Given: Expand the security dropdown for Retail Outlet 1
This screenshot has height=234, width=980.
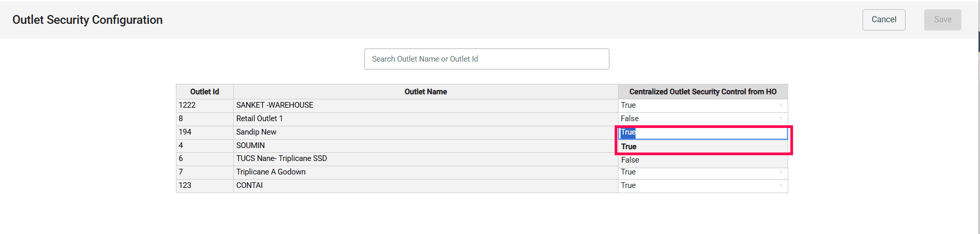Looking at the screenshot, I should 702,119.
